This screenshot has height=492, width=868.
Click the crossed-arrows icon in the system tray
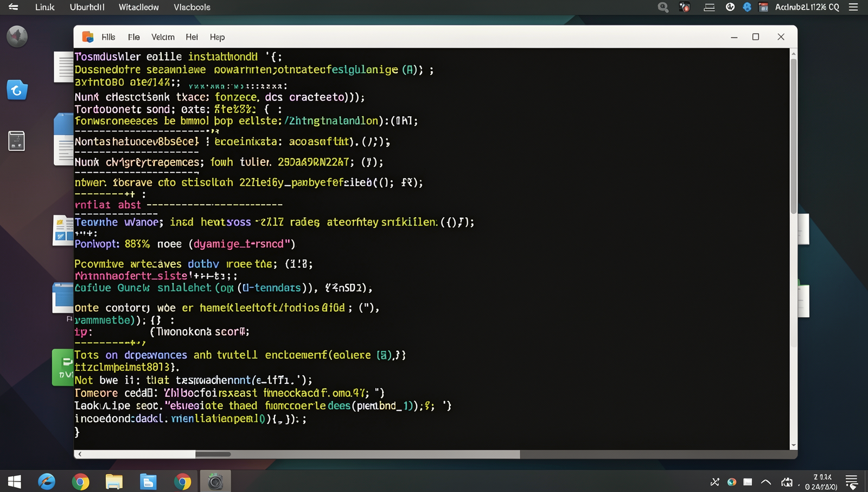click(715, 482)
